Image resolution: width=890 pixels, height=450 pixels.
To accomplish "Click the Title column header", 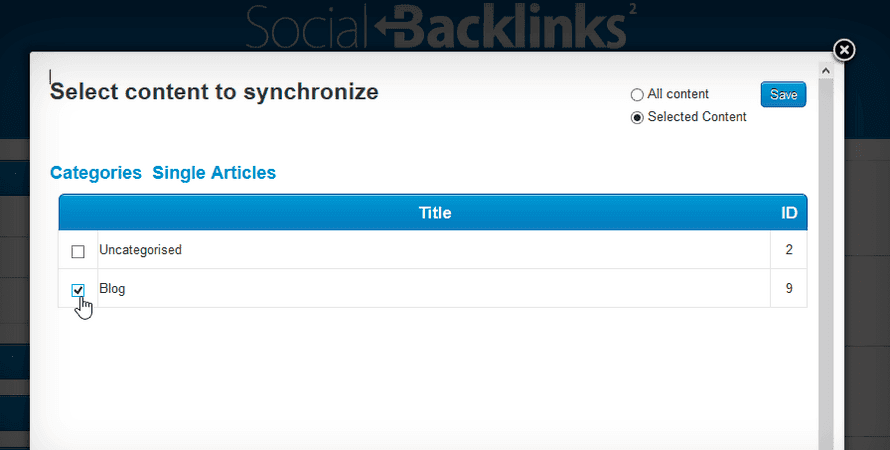I will [x=434, y=213].
